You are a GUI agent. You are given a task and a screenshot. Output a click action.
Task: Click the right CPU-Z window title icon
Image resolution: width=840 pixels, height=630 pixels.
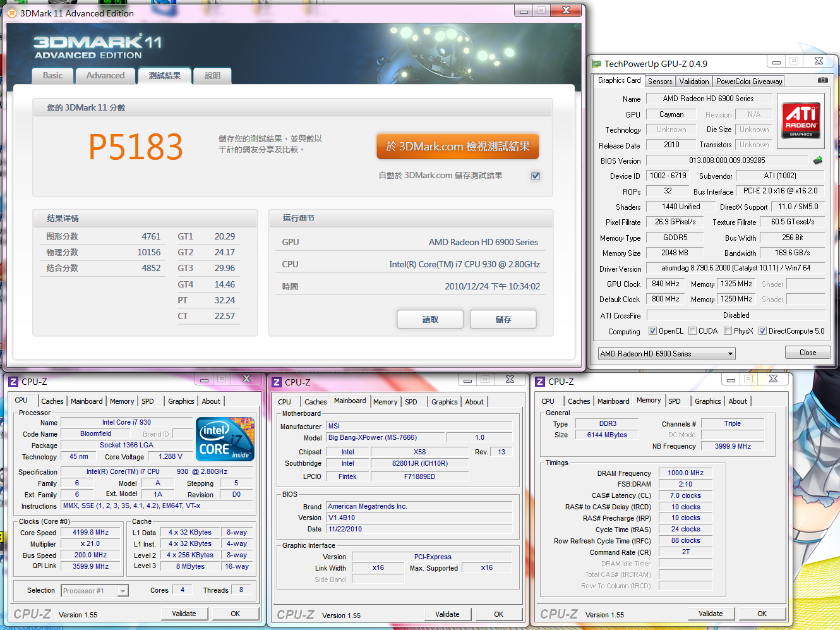tap(539, 382)
